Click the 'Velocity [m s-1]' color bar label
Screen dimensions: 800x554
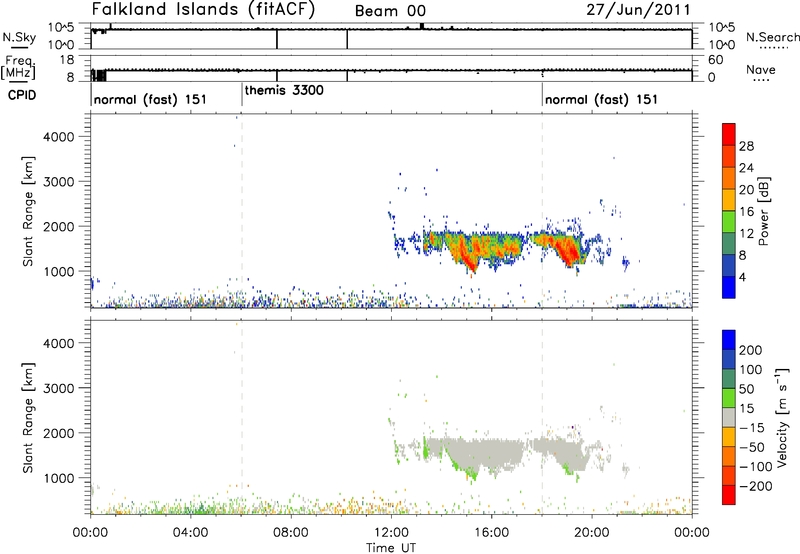click(782, 417)
